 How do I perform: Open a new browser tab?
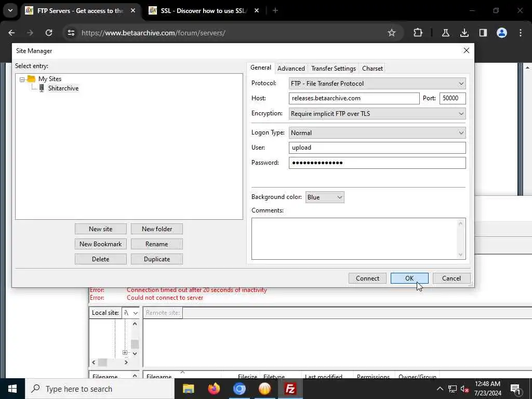275,10
